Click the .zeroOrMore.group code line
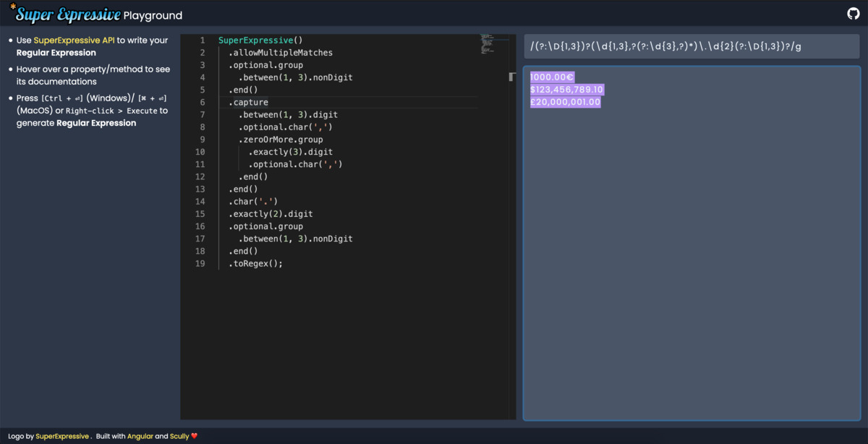Screen dimensions: 868x444 click(281, 140)
